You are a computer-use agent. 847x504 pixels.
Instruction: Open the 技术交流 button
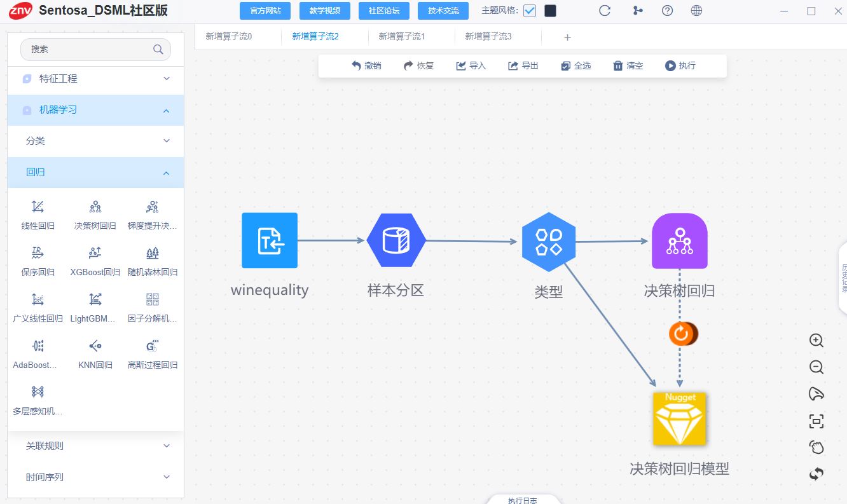tap(443, 11)
